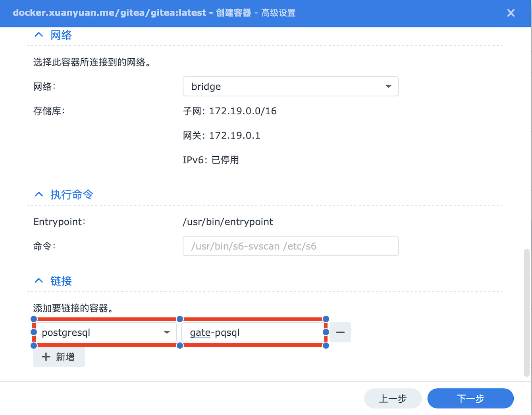Click the 链接 section heading text
This screenshot has height=415, width=532.
61,281
